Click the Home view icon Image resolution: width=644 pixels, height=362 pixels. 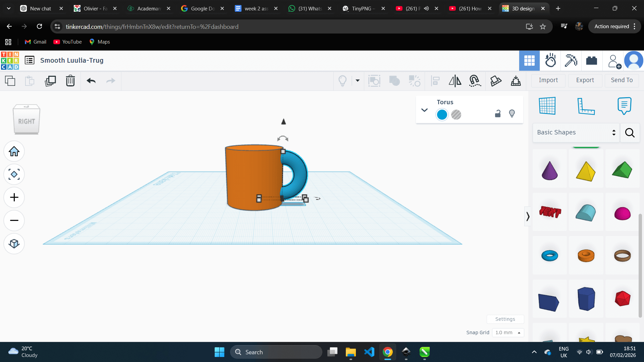[x=14, y=152]
